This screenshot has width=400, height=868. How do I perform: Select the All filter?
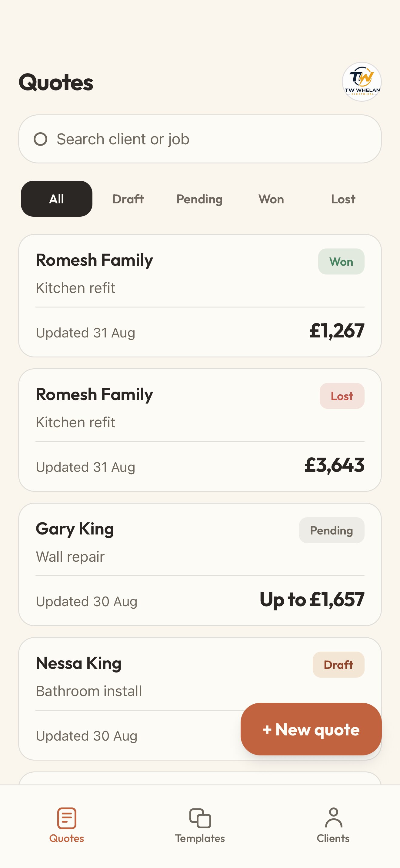(57, 199)
